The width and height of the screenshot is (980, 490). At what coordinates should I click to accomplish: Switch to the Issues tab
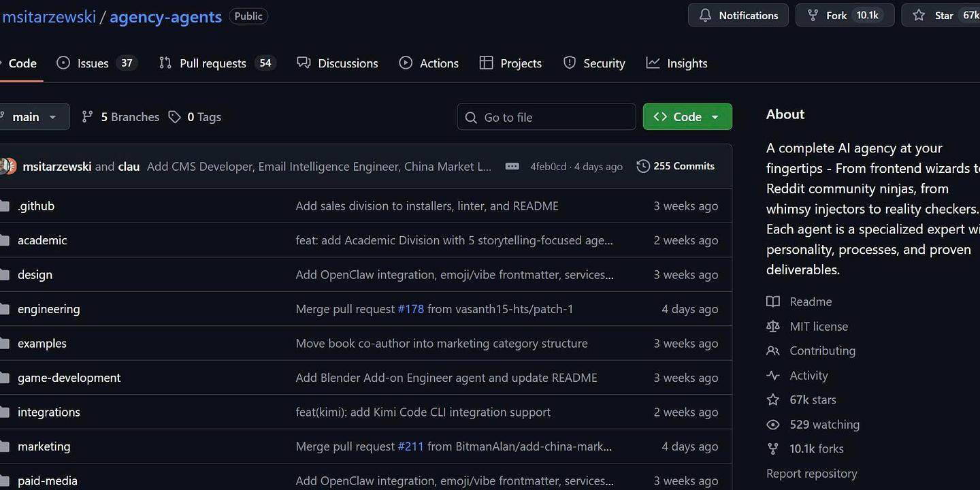pos(97,63)
